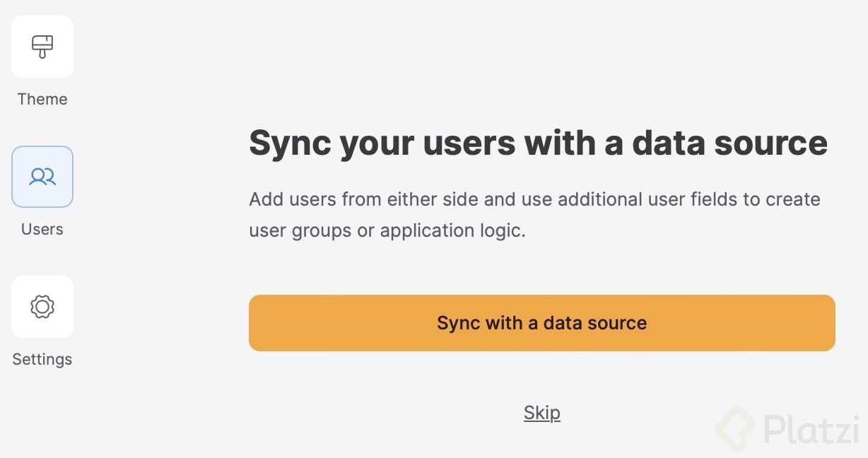Click the Users label in sidebar
868x458 pixels.
pos(42,229)
